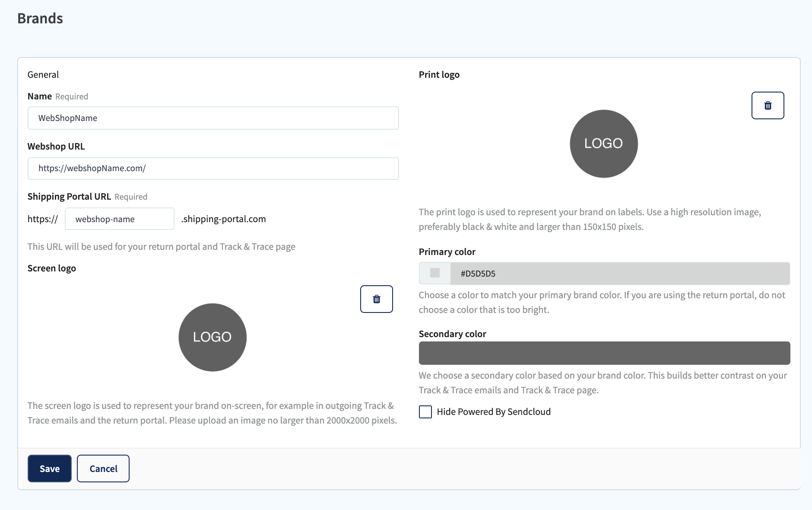Select the screen logo image

point(213,337)
